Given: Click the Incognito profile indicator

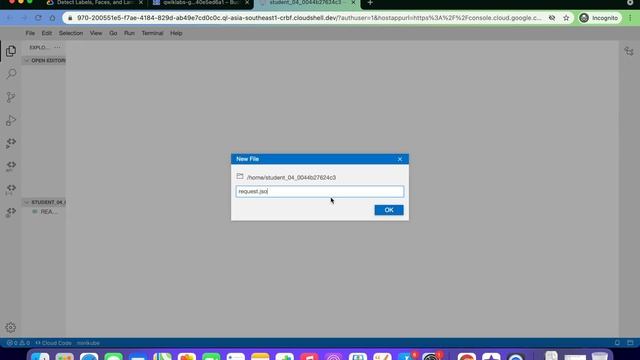Looking at the screenshot, I should click(599, 18).
